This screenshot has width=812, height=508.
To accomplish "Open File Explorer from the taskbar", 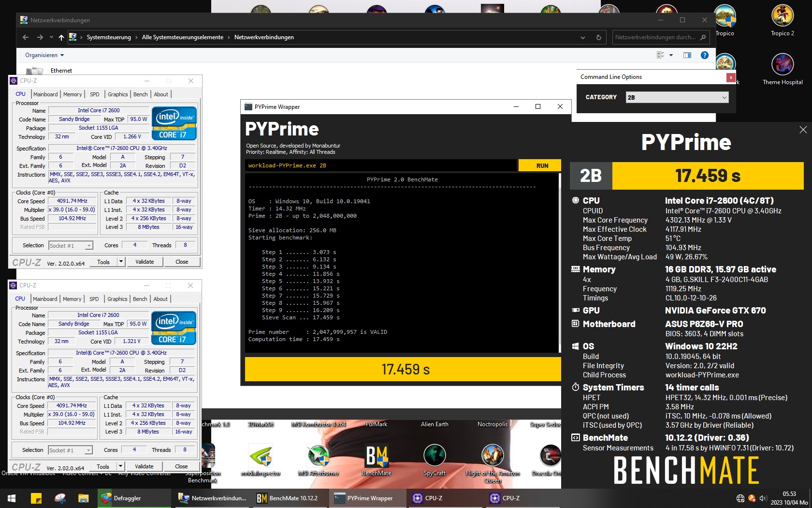I will [x=83, y=498].
